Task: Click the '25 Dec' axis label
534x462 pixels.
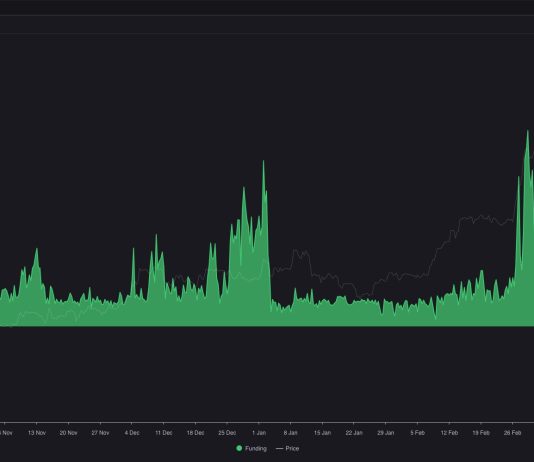Action: (x=227, y=433)
